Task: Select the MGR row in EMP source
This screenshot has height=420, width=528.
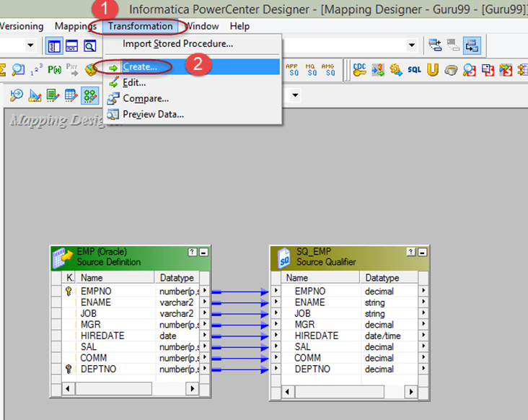Action: pos(131,325)
